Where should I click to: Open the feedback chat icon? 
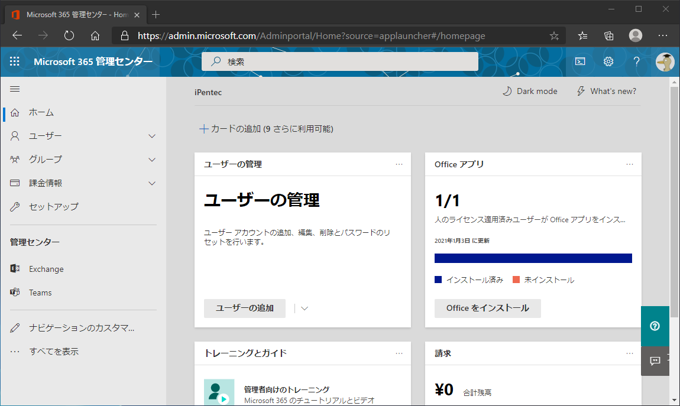[655, 360]
